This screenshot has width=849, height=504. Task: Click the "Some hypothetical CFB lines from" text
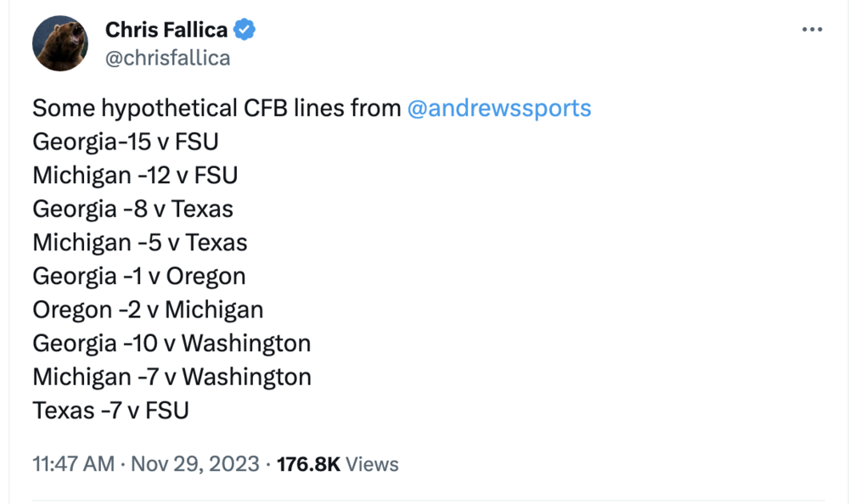(x=216, y=109)
